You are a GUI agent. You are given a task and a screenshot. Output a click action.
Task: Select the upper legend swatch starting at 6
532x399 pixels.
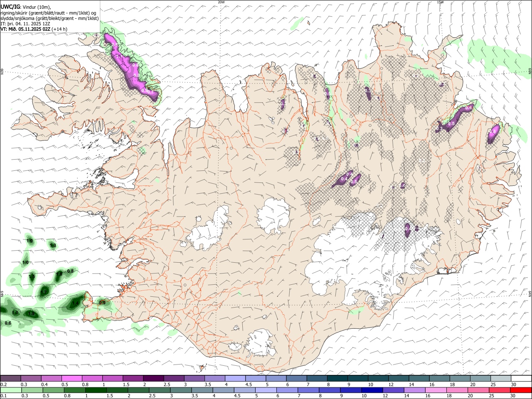(x=296, y=379)
